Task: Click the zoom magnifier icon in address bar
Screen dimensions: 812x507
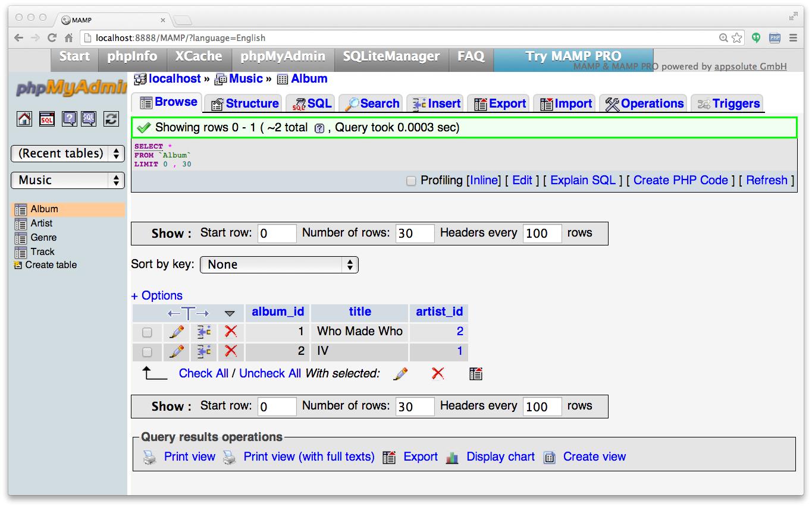Action: pyautogui.click(x=723, y=37)
